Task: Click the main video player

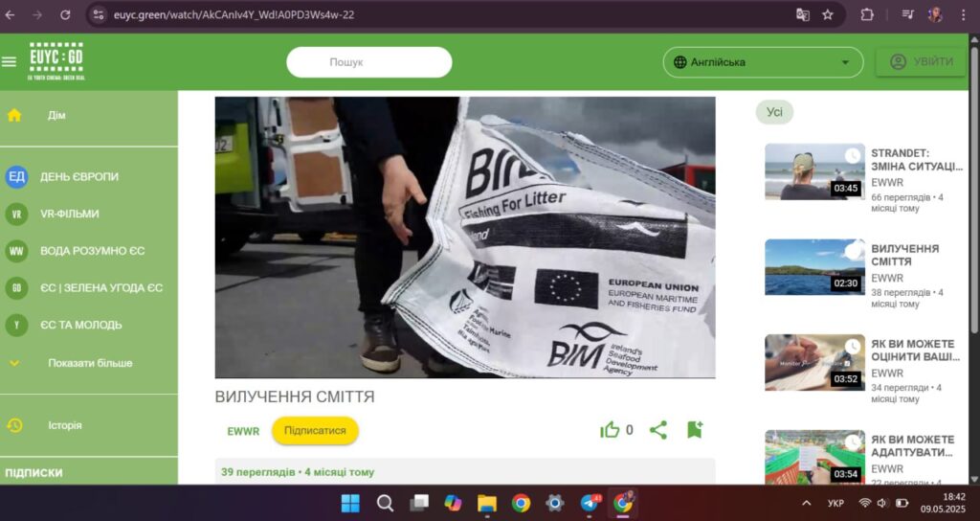Action: coord(465,238)
